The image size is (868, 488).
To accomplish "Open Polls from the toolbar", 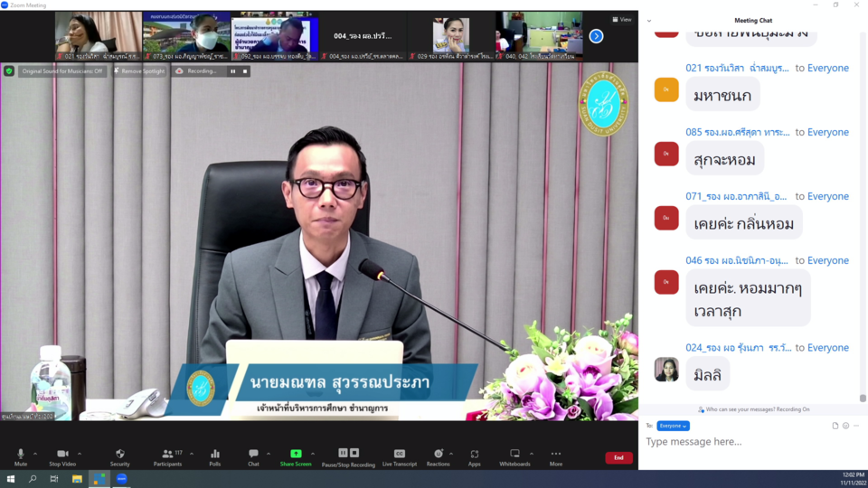I will 215,457.
